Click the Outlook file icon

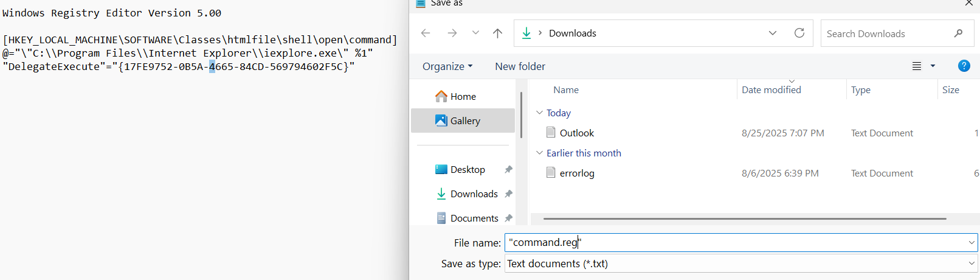pyautogui.click(x=551, y=132)
